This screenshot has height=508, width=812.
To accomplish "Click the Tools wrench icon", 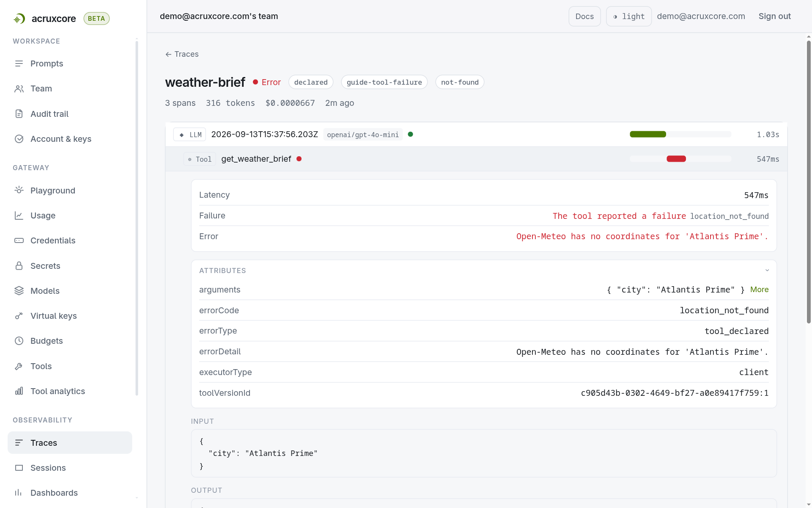I will click(19, 366).
